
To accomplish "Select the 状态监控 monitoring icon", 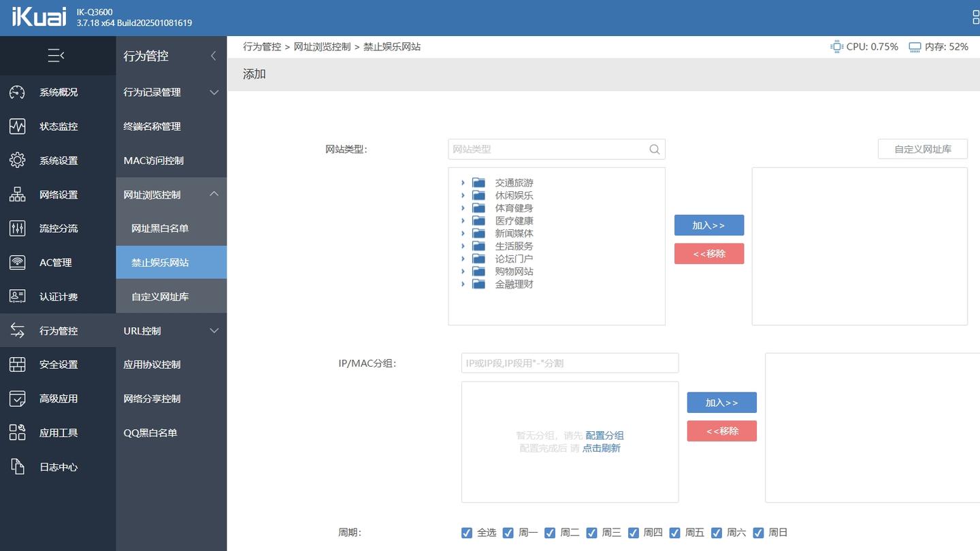I will point(16,126).
